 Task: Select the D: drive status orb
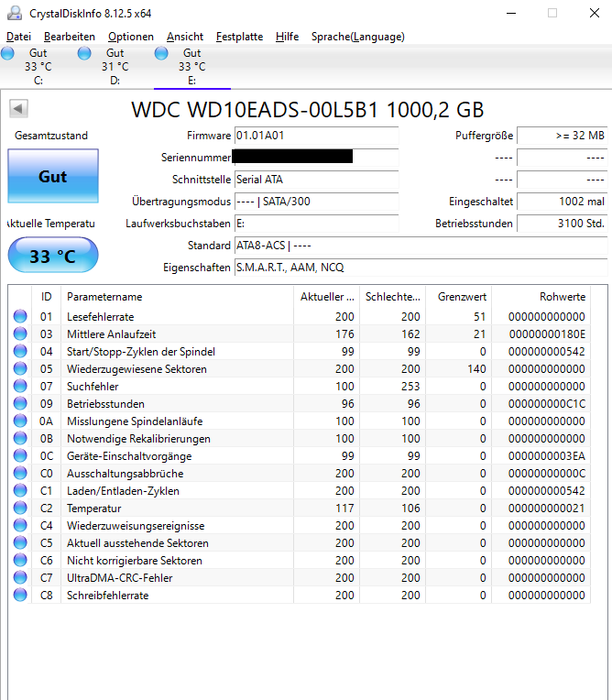tap(84, 53)
